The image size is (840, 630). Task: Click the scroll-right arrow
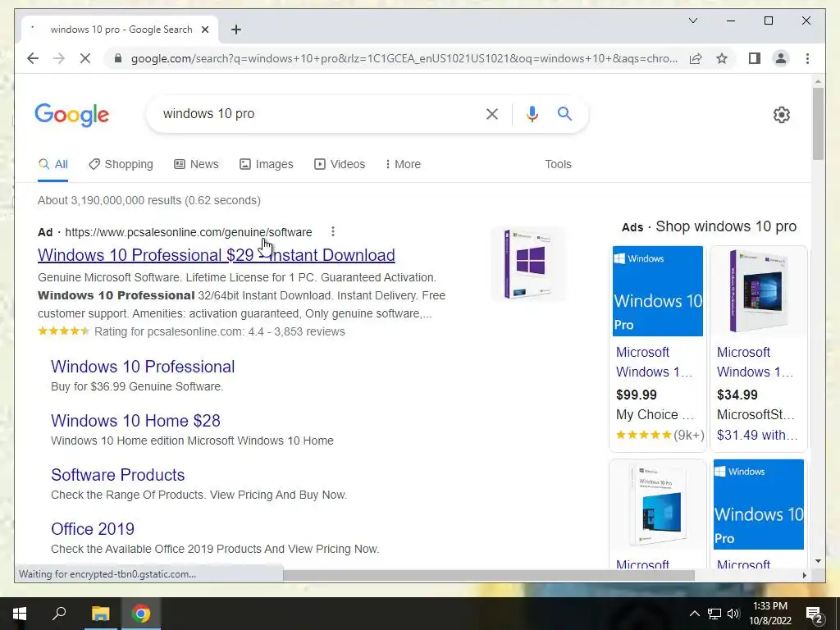click(x=804, y=575)
